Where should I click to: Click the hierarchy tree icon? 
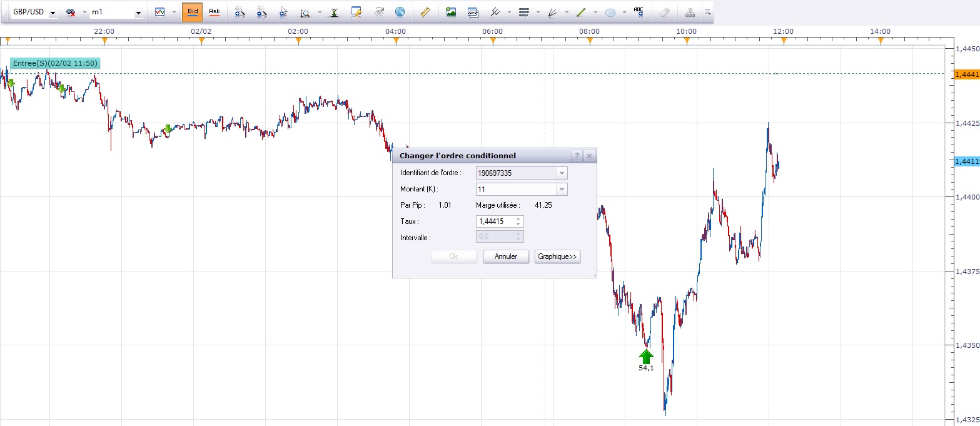pyautogui.click(x=690, y=12)
